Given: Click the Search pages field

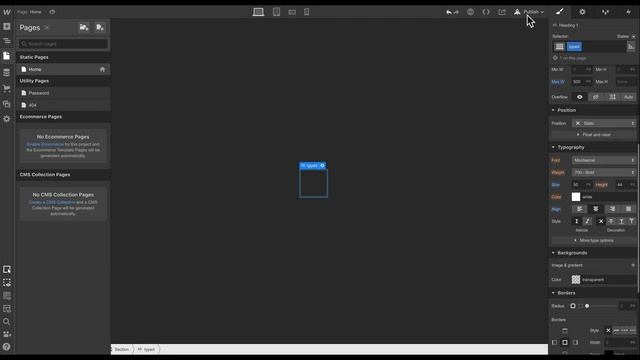Looking at the screenshot, I should click(x=64, y=44).
